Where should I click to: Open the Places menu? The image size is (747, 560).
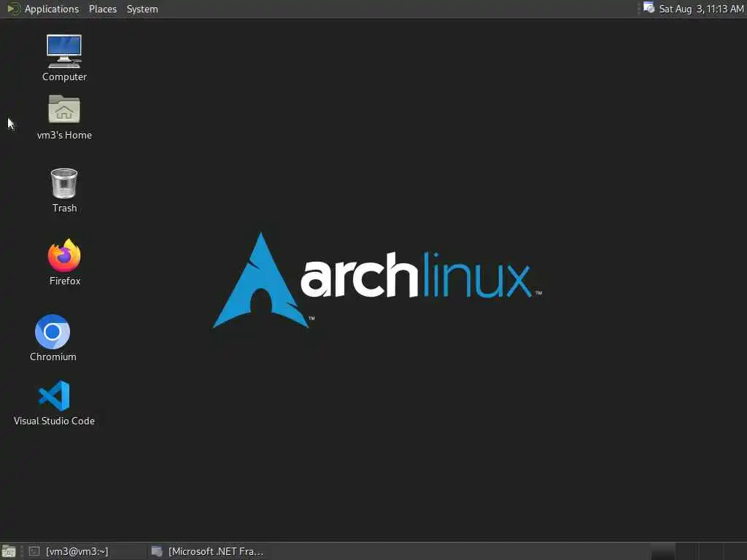pyautogui.click(x=102, y=9)
